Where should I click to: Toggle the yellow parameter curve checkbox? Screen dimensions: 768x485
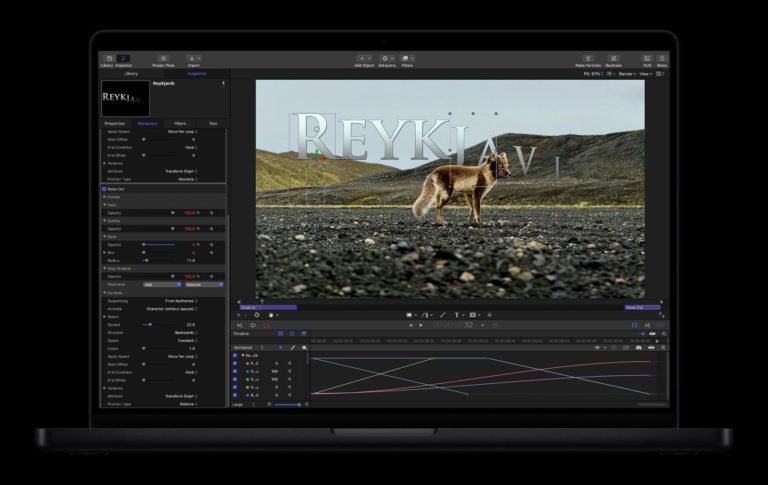click(235, 387)
